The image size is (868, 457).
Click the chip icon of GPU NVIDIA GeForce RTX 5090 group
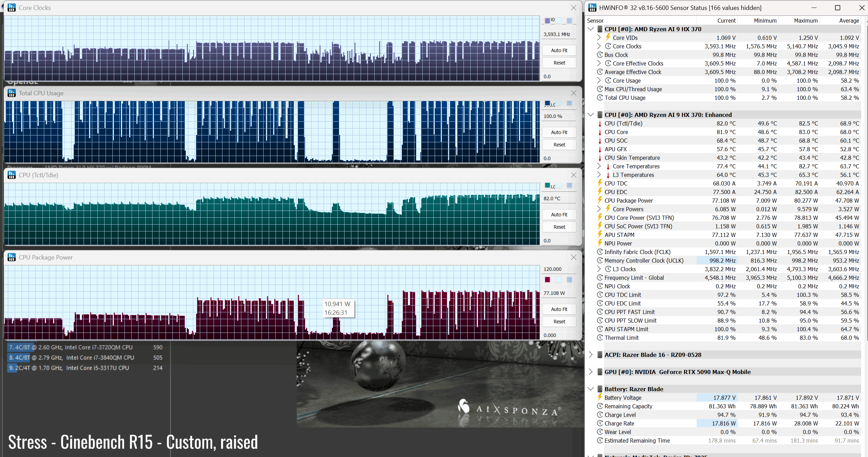[x=600, y=372]
